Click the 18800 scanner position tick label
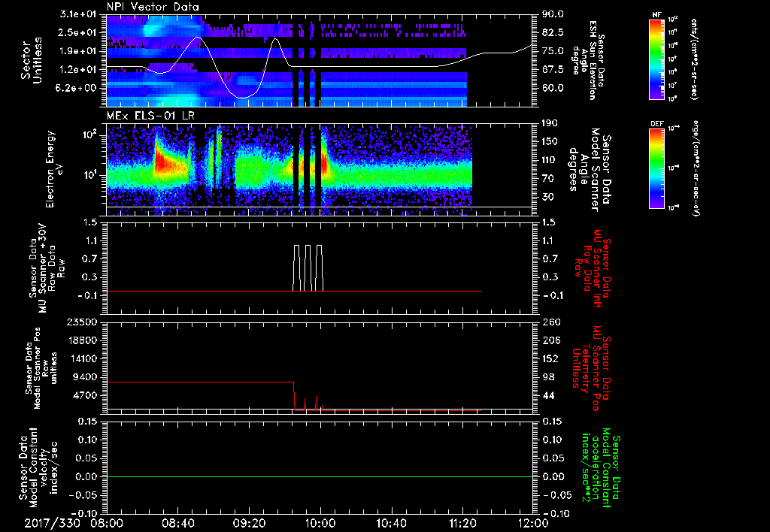 click(81, 340)
